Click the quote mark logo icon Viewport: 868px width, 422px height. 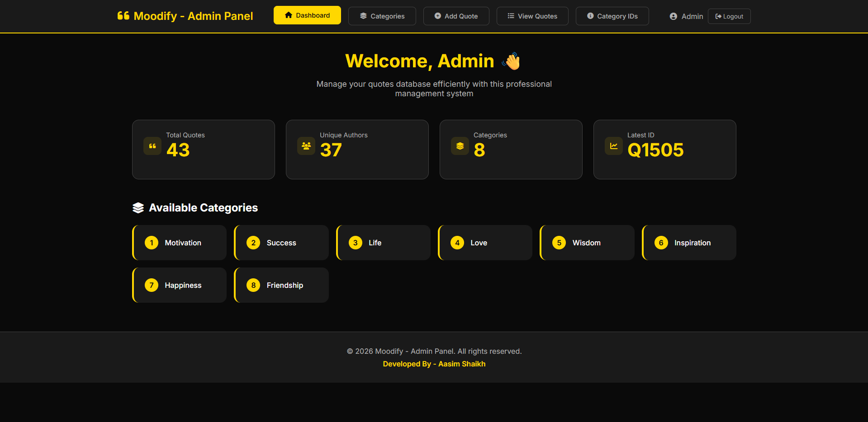(x=123, y=16)
